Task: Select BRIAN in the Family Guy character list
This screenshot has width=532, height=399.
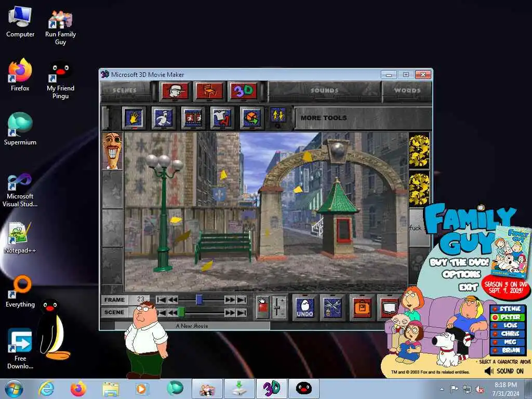Action: click(508, 351)
